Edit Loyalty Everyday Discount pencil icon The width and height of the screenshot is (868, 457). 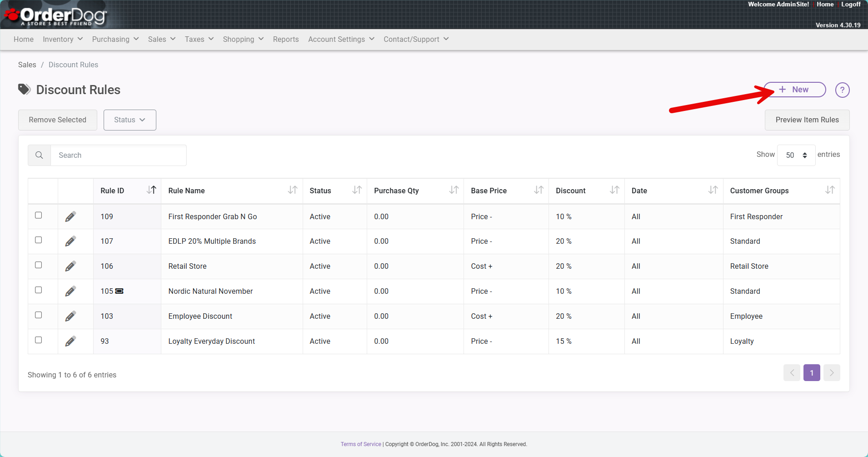[x=70, y=341]
